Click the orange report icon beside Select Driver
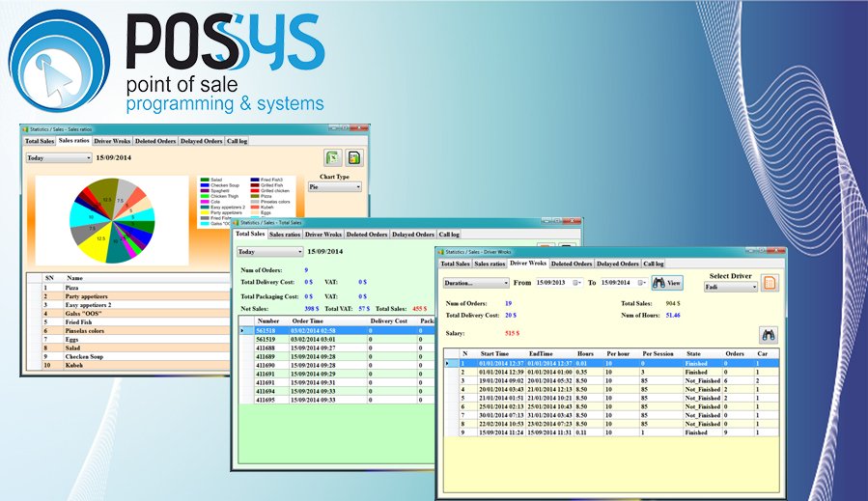The image size is (868, 501). point(770,283)
